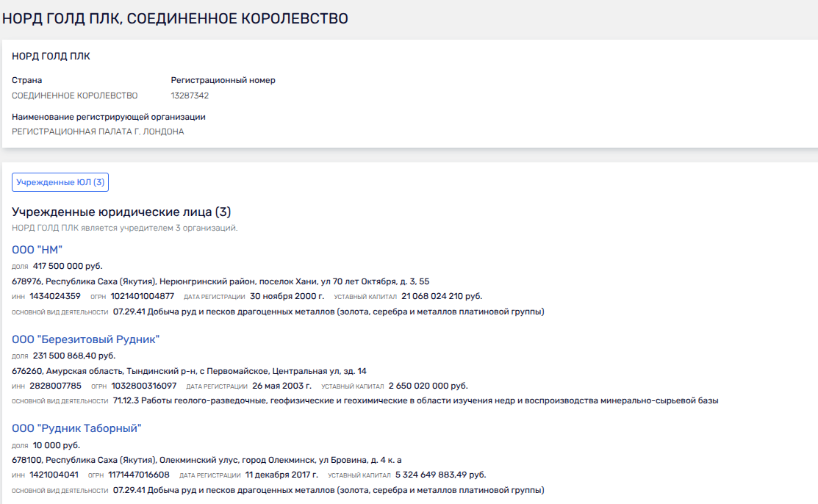This screenshot has width=818, height=504.
Task: Click activity code 71.12.3 description
Action: pyautogui.click(x=415, y=400)
